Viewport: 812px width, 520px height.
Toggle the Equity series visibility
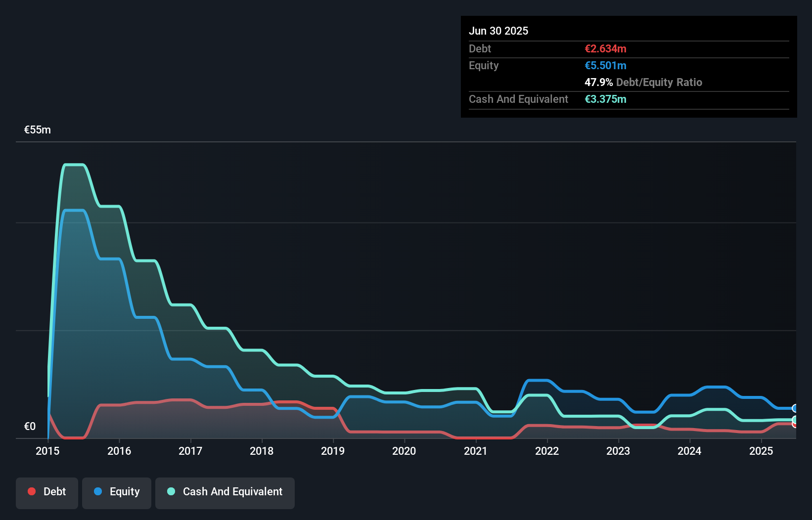tap(117, 492)
